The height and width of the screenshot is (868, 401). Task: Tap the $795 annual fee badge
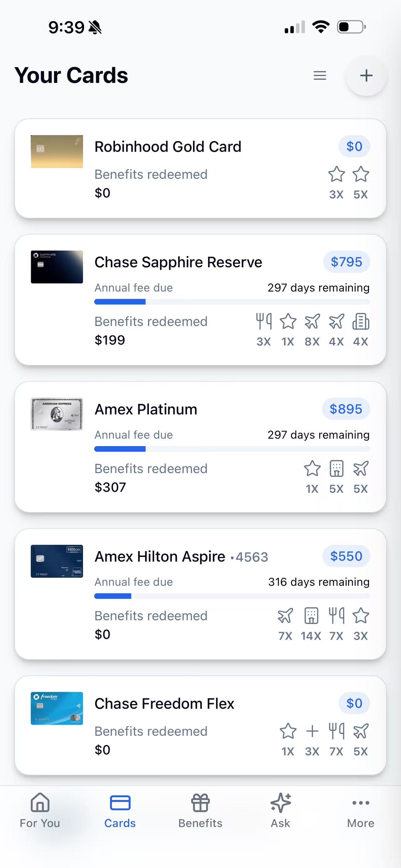[346, 262]
